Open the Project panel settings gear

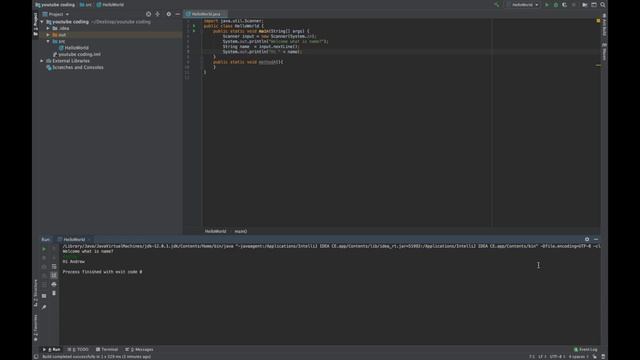[x=169, y=14]
